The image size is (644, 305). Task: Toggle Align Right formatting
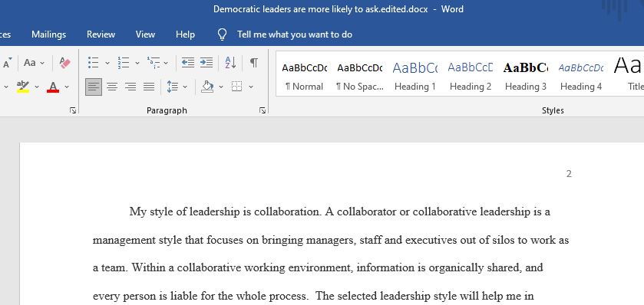(x=130, y=87)
